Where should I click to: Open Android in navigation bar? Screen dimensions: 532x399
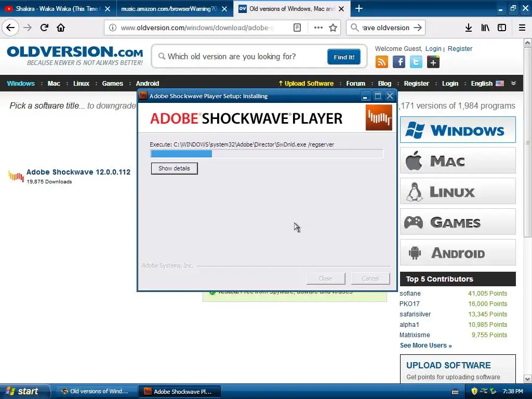click(148, 83)
